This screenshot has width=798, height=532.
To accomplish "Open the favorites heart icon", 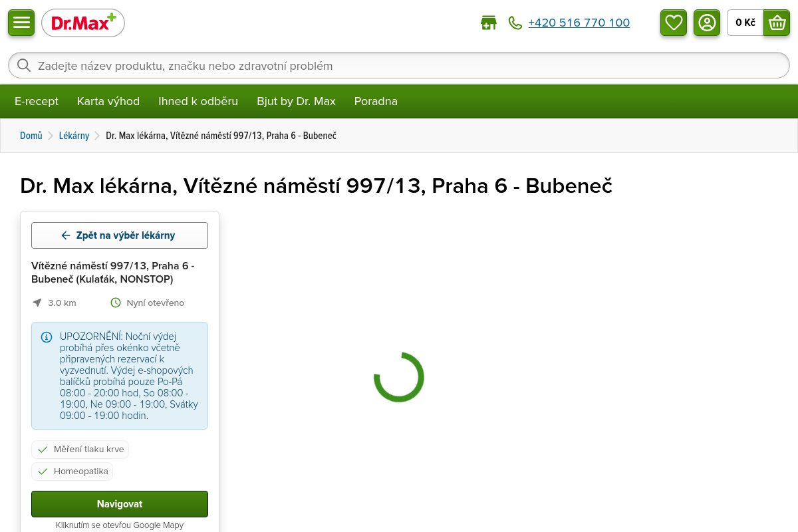I will click(674, 23).
